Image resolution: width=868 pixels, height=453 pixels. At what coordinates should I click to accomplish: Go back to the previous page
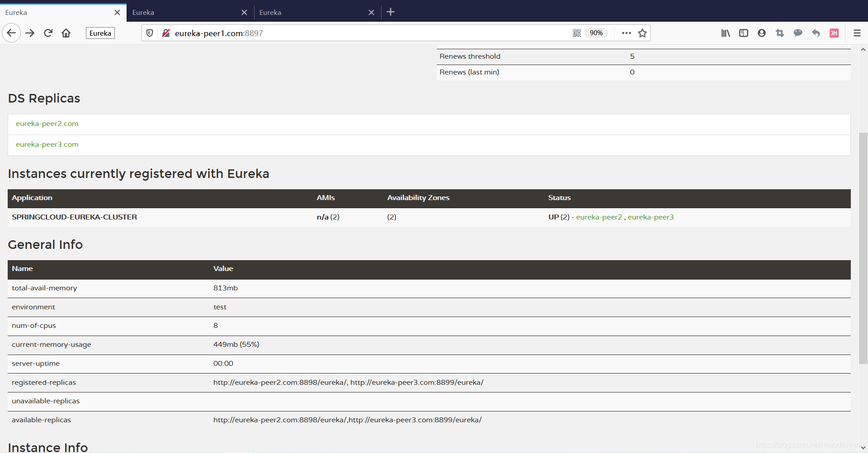point(11,33)
